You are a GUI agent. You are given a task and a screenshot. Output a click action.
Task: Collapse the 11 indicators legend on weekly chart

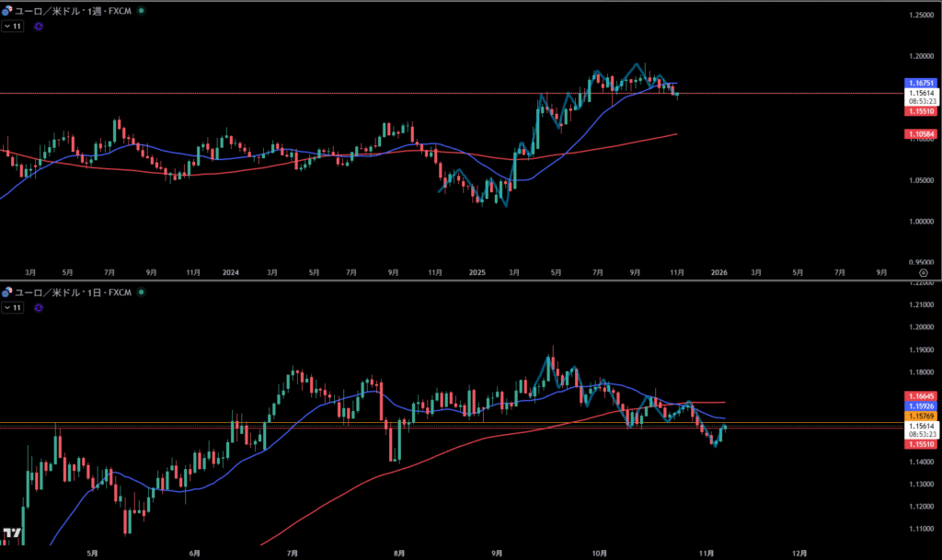click(x=12, y=27)
